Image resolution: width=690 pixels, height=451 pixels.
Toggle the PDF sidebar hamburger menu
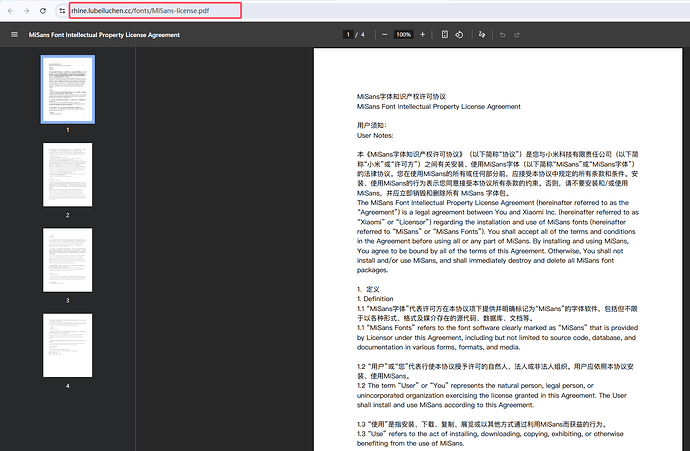pos(15,34)
